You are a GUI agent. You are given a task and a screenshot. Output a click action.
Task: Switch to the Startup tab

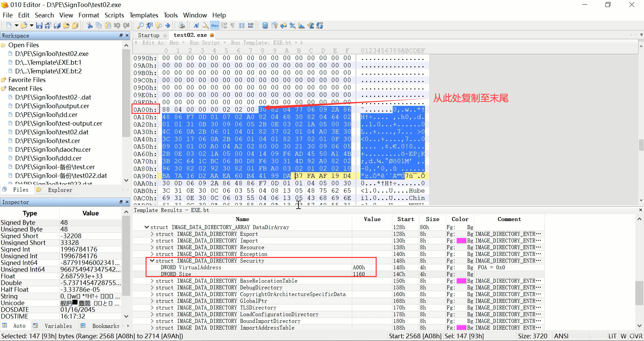tap(149, 35)
